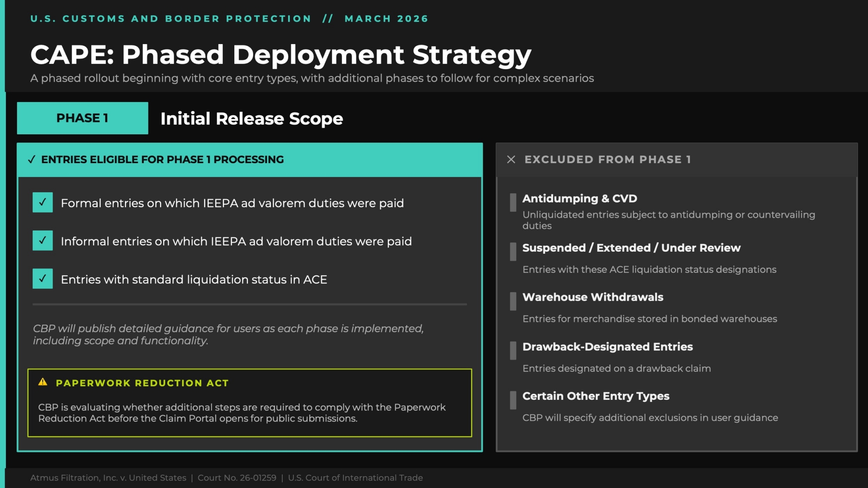868x488 pixels.
Task: Click the Antidumping & CVD heading
Action: (579, 199)
